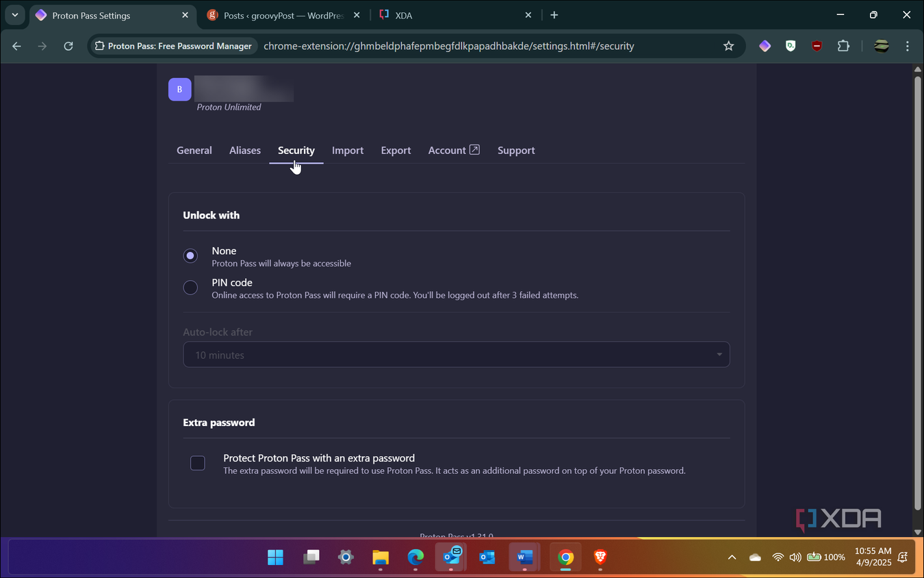
Task: Open Microsoft Edge from the taskbar
Action: (415, 557)
